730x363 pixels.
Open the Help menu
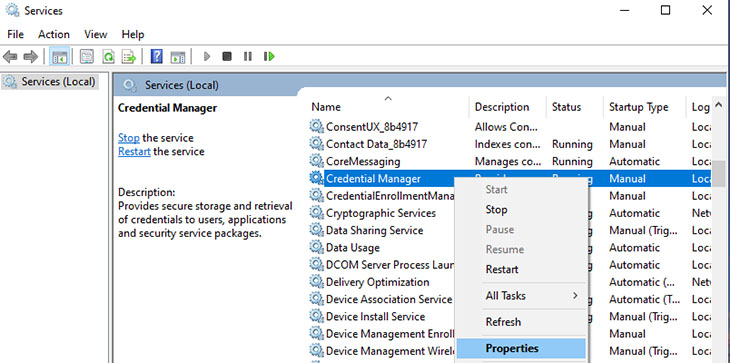click(133, 34)
